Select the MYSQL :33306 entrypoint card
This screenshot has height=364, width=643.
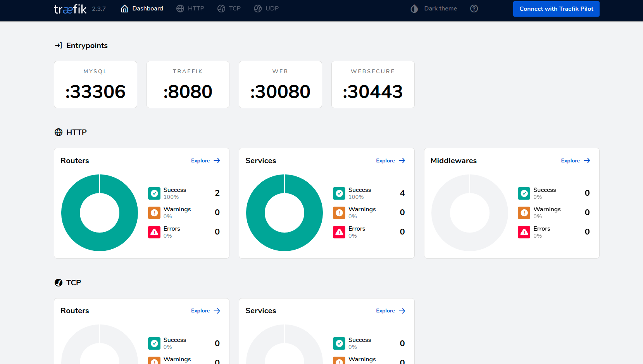[95, 85]
